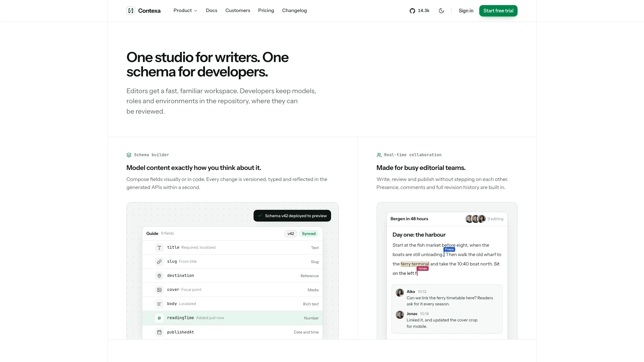Click the Freya cursor label
Image resolution: width=644 pixels, height=362 pixels.
pyautogui.click(x=449, y=249)
